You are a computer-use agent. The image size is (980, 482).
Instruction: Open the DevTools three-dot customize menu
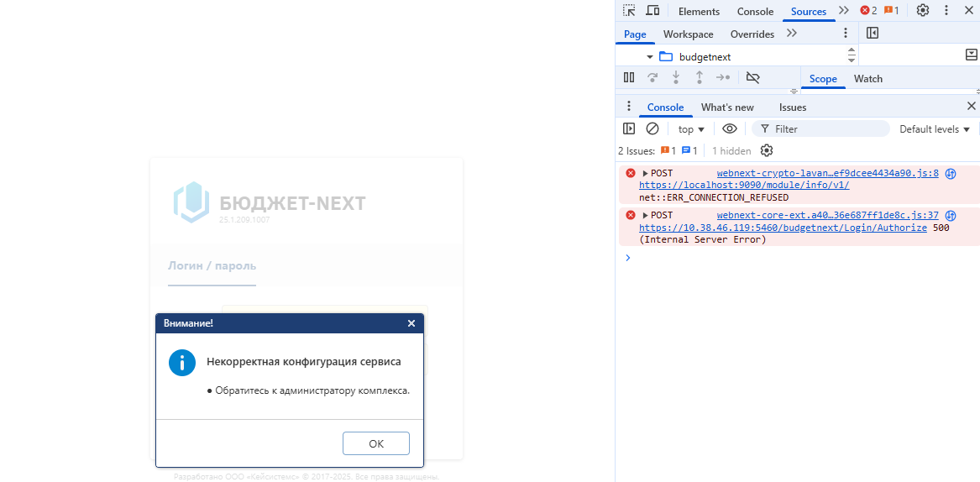(x=946, y=11)
